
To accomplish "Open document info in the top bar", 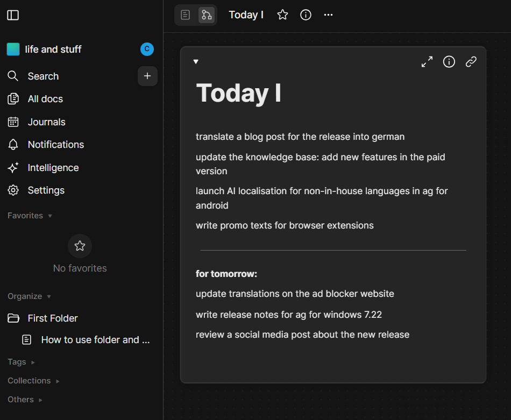I will point(306,15).
